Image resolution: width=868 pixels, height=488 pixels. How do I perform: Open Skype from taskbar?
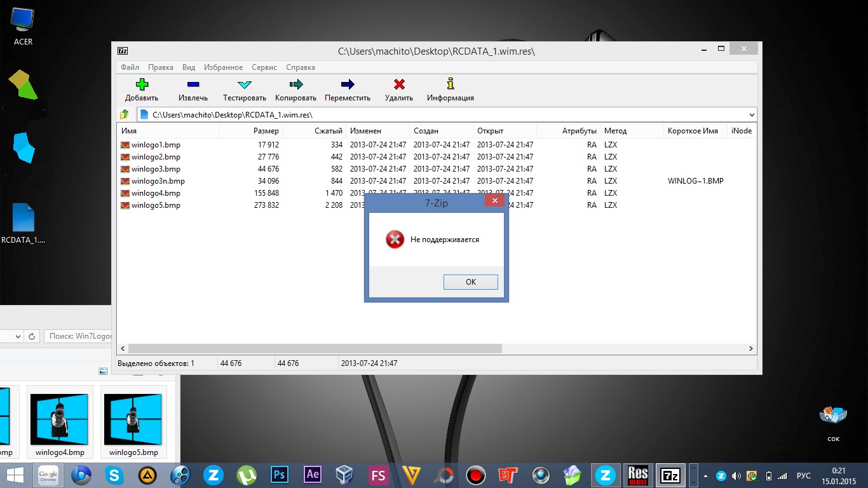tap(114, 475)
